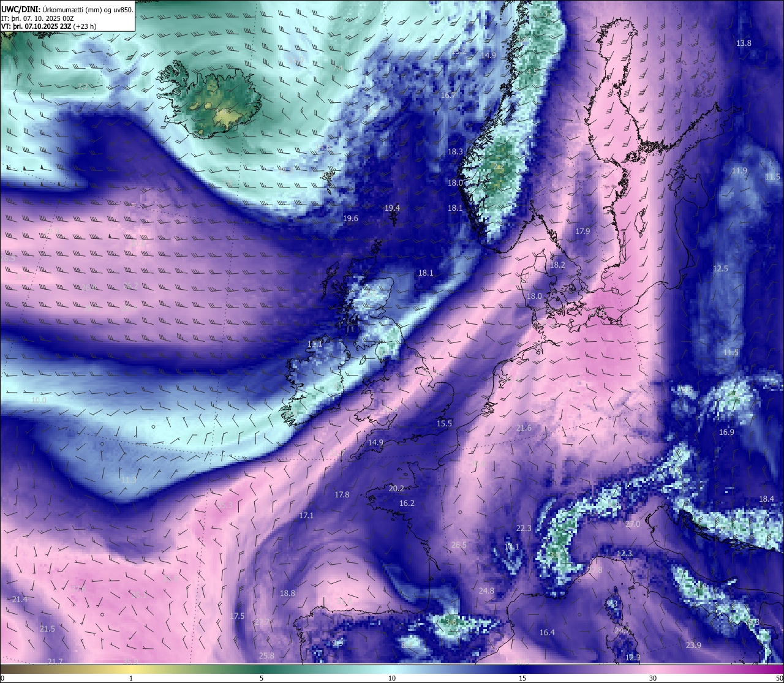Click the 18.1 value east of Scotland
This screenshot has height=683, width=784.
point(426,273)
